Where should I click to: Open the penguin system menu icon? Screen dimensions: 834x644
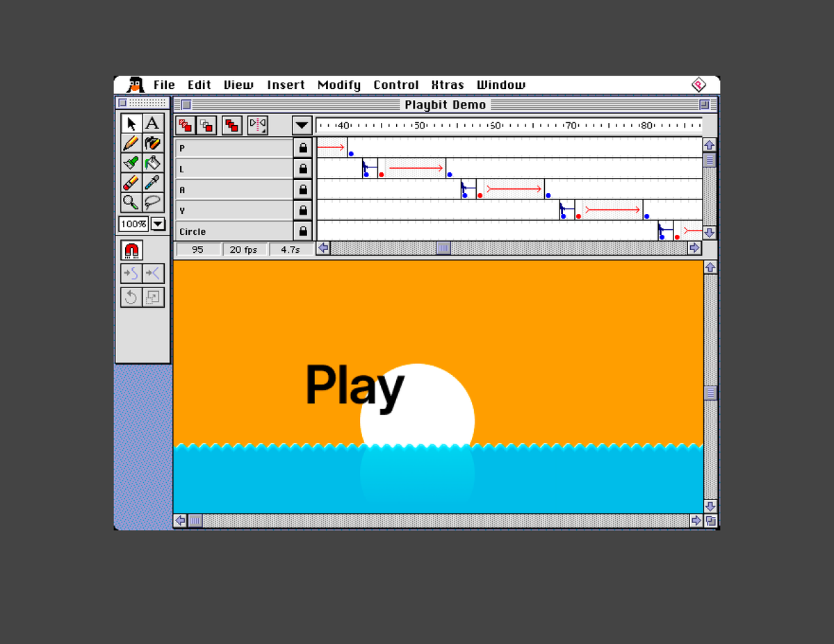point(136,85)
